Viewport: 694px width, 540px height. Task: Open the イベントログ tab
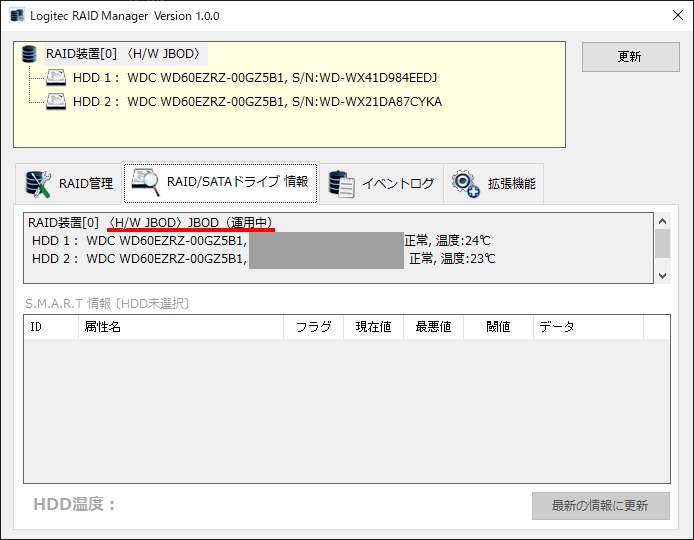[381, 184]
